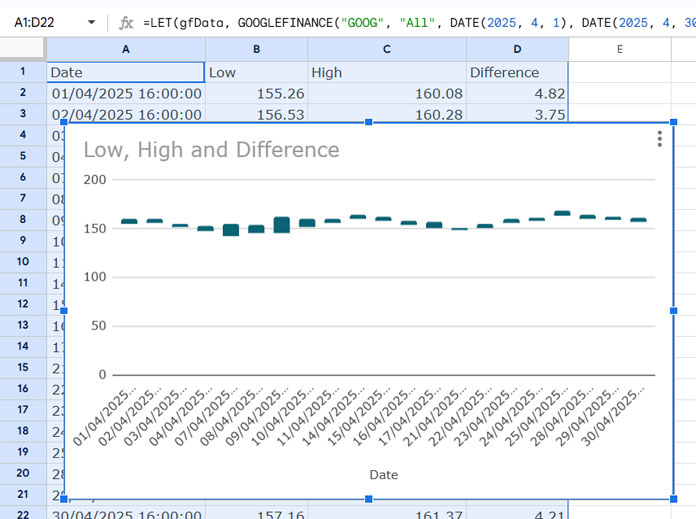Click the High header cell
Viewport: 696px width, 519px height.
tap(387, 72)
